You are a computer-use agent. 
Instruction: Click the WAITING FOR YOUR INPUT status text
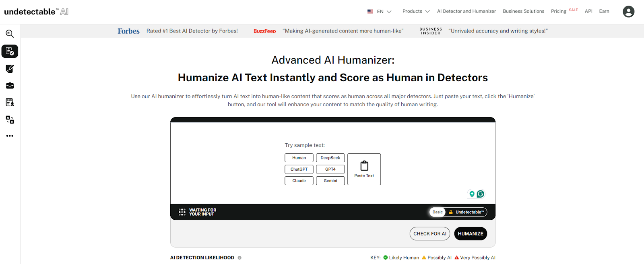202,212
